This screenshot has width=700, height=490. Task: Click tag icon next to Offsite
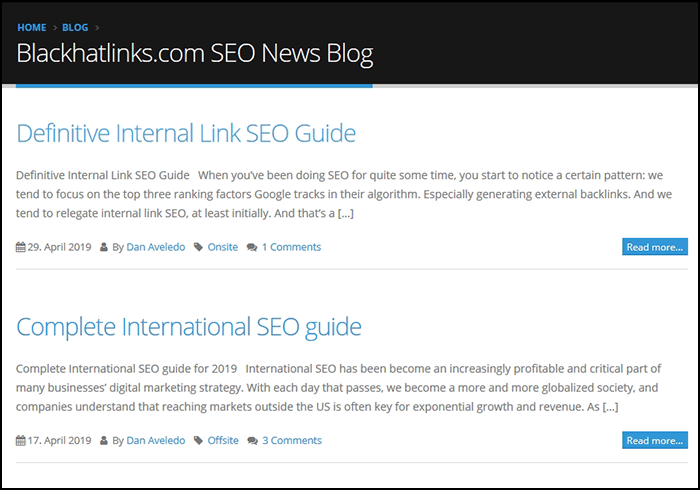point(198,440)
